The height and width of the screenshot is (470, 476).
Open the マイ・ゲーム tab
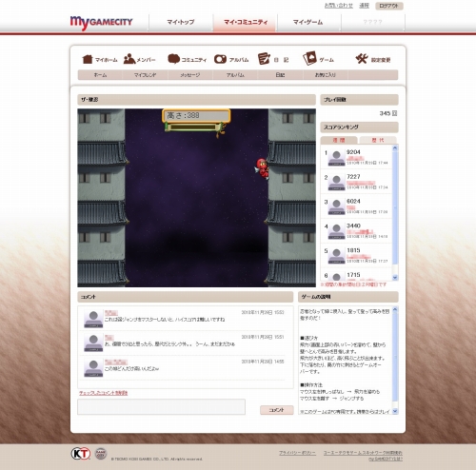[308, 22]
